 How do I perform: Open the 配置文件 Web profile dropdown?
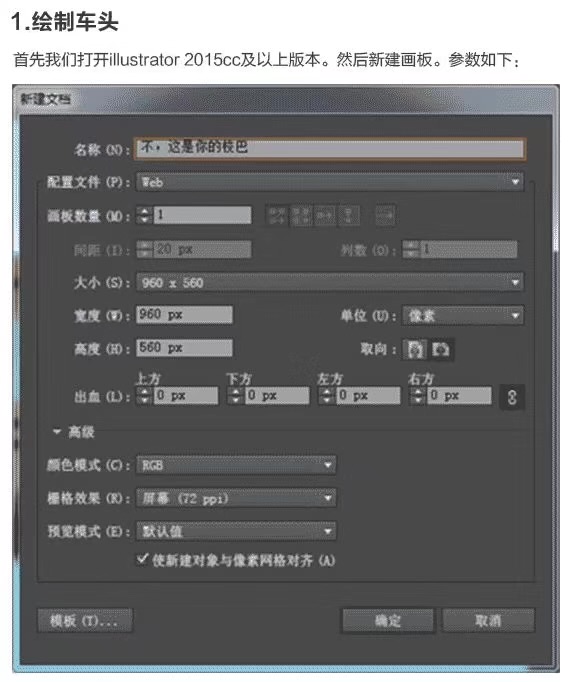coord(330,182)
